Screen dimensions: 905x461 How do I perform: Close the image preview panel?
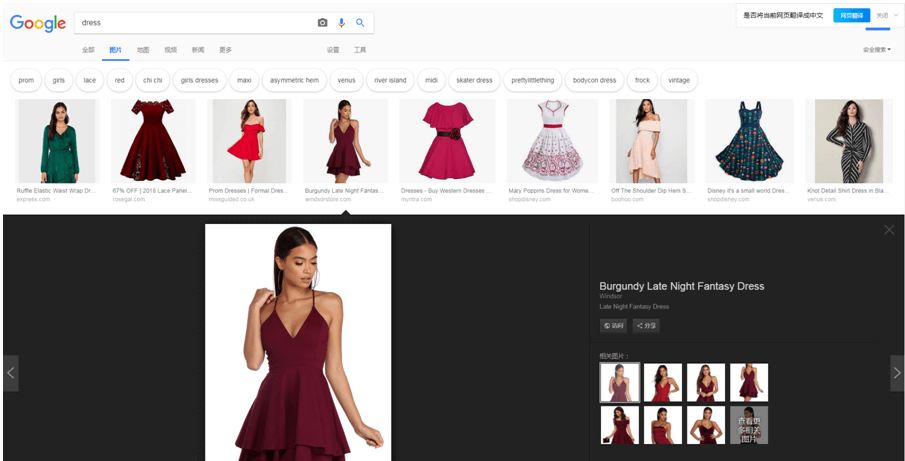coord(889,230)
